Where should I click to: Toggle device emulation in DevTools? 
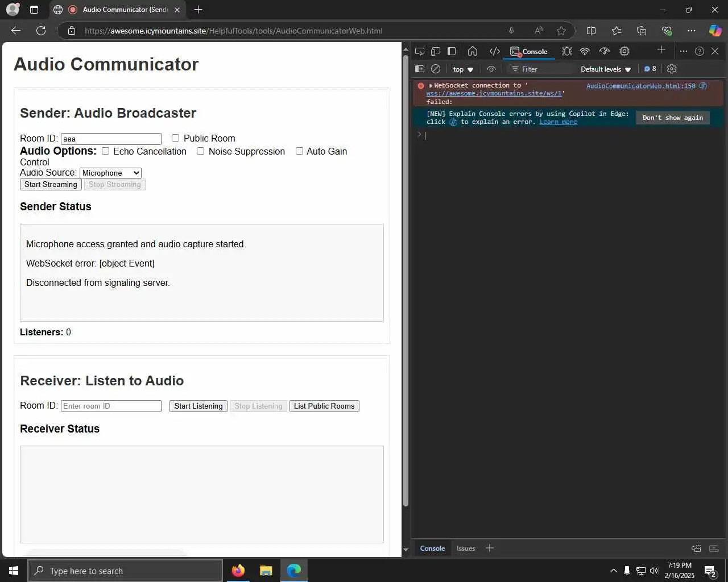click(x=436, y=51)
